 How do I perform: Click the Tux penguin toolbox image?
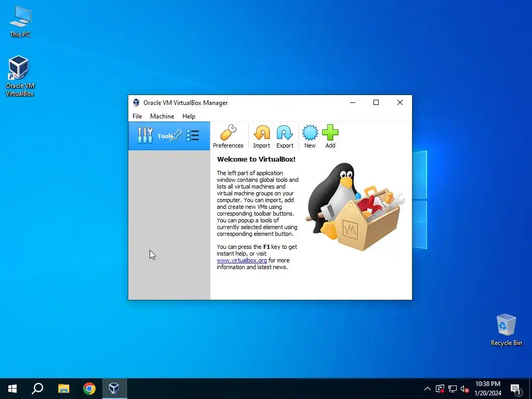point(355,207)
